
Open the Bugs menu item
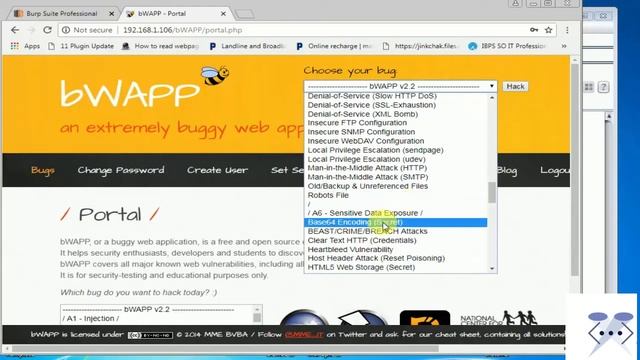coord(42,170)
